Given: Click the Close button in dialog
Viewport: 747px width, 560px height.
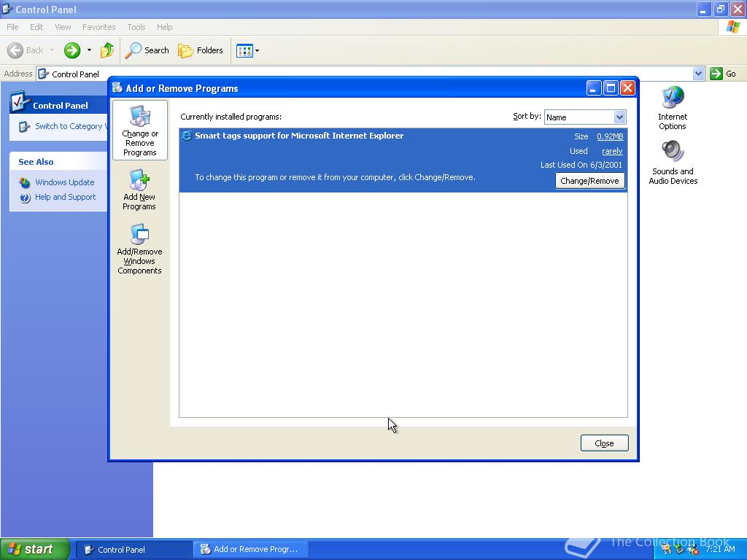Looking at the screenshot, I should 604,443.
